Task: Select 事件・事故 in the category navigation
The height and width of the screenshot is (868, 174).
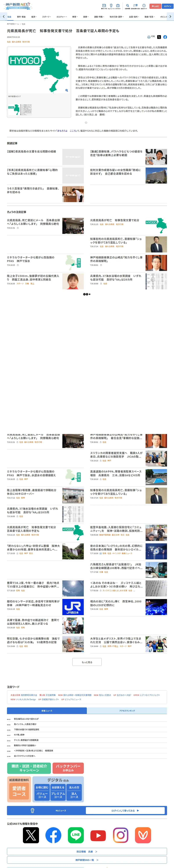Action: point(21,16)
